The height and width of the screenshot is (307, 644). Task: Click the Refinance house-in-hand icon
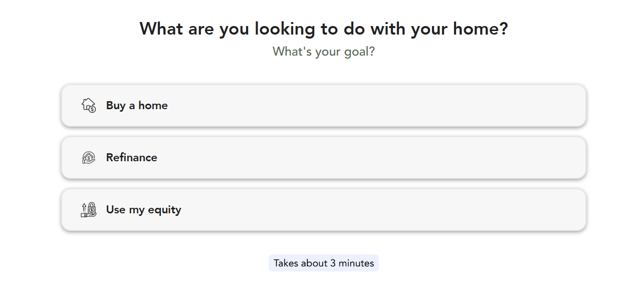coord(88,158)
